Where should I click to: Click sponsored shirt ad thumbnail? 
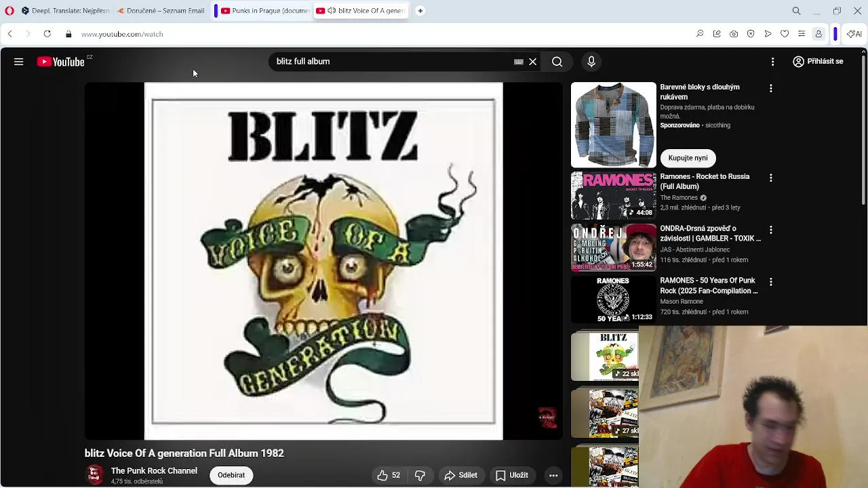(x=614, y=125)
